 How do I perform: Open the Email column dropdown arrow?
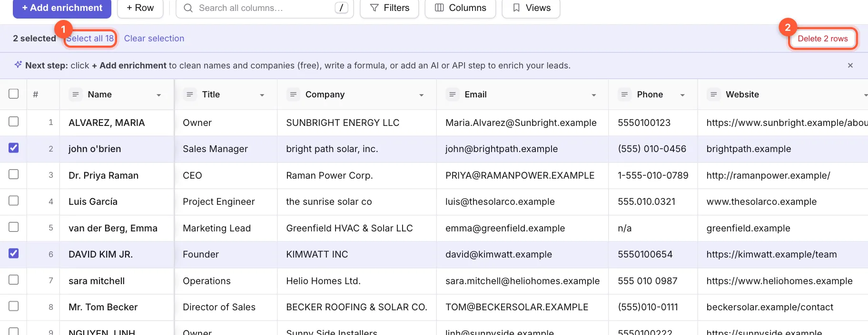click(x=593, y=95)
